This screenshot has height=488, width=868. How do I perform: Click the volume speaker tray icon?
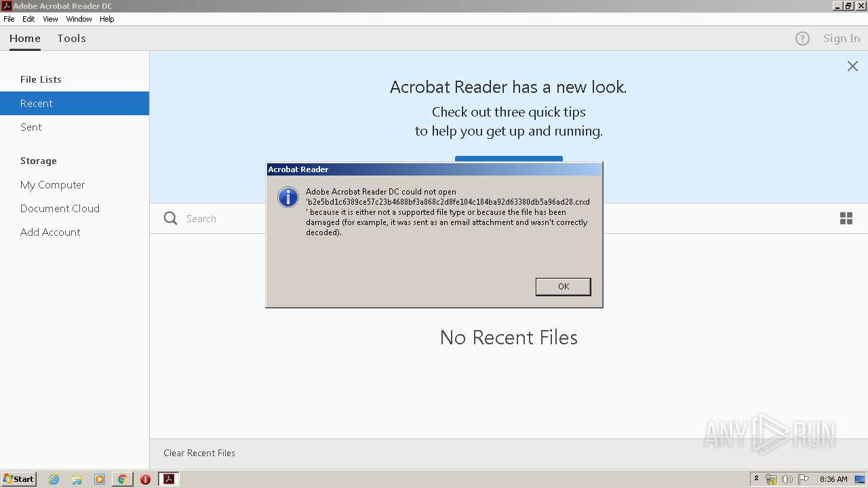pyautogui.click(x=787, y=479)
